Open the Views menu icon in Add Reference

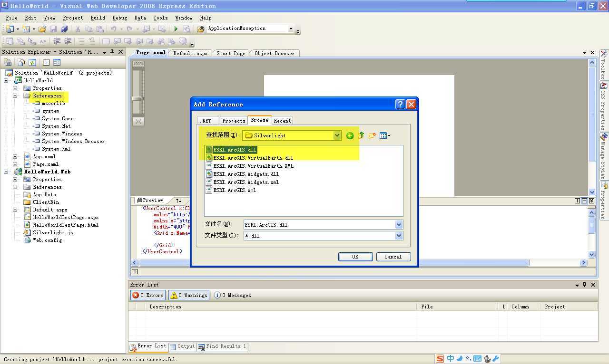point(384,135)
